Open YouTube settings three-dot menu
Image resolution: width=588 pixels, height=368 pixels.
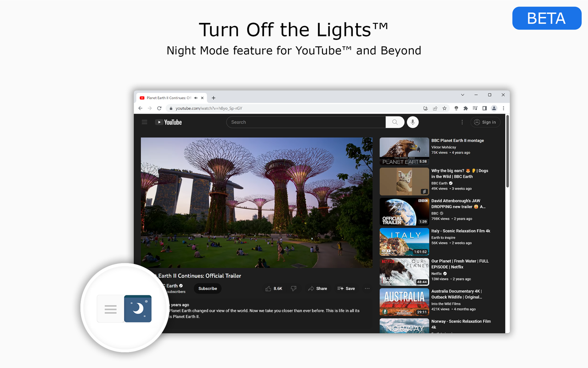[462, 122]
